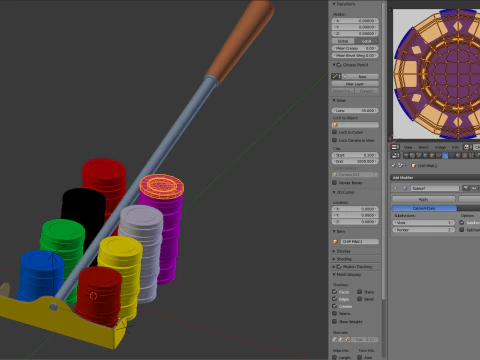Click the pin icon in properties breadcrumb

[x=394, y=166]
